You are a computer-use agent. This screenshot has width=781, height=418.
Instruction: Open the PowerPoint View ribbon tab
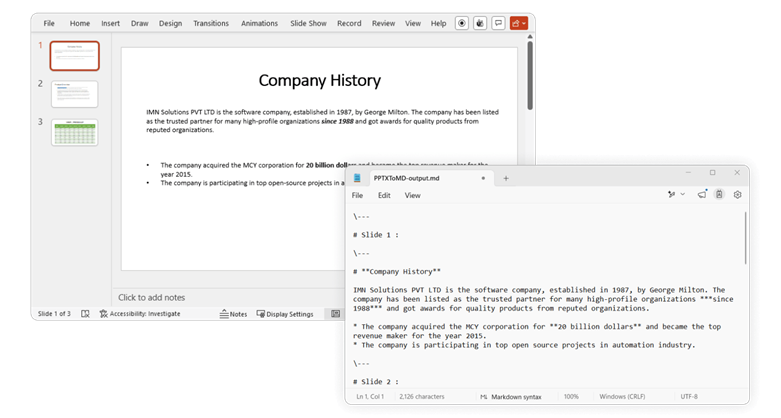(413, 23)
